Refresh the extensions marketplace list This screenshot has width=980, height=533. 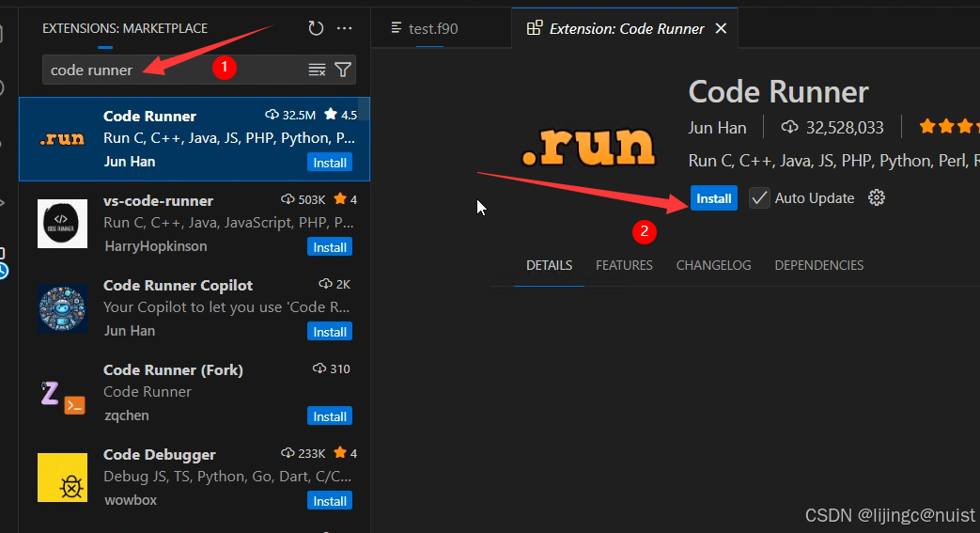(316, 28)
